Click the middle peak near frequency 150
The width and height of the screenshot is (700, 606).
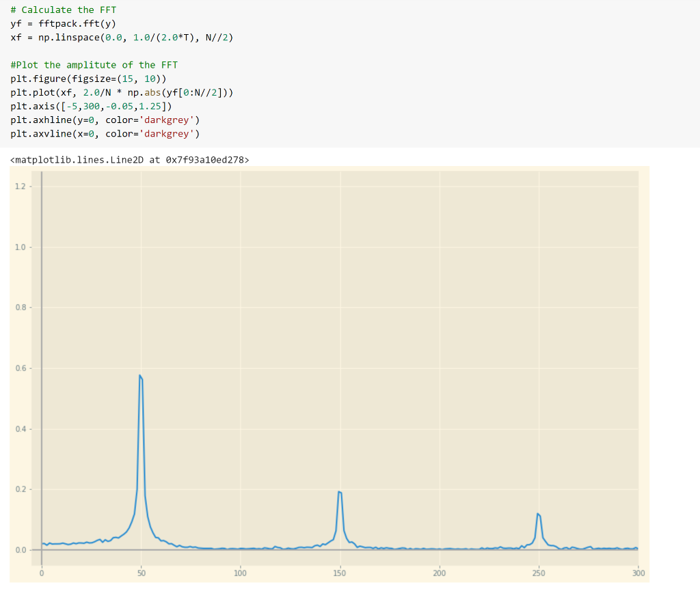[x=340, y=492]
